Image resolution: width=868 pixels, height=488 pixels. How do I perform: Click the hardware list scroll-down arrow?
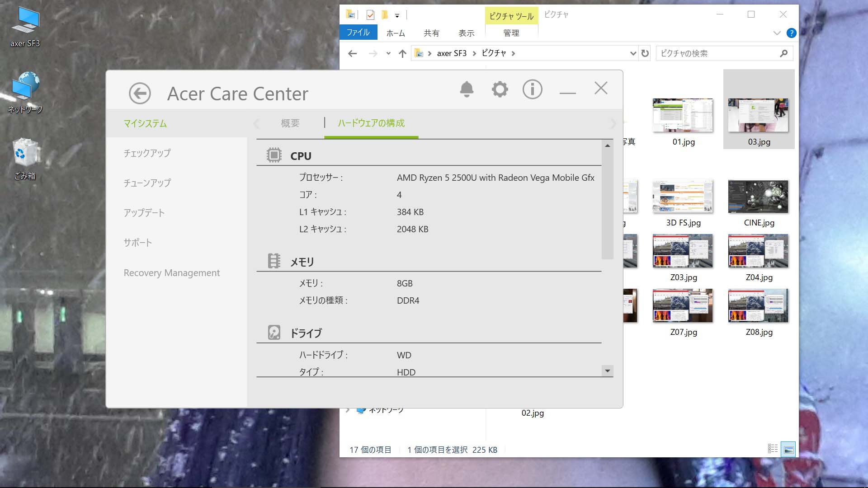(x=608, y=371)
